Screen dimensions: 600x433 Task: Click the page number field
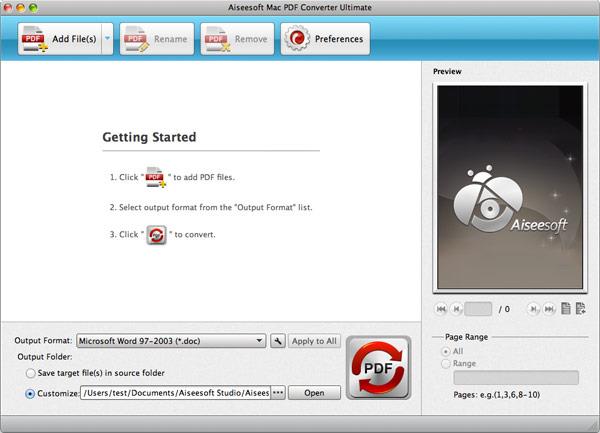[x=478, y=309]
